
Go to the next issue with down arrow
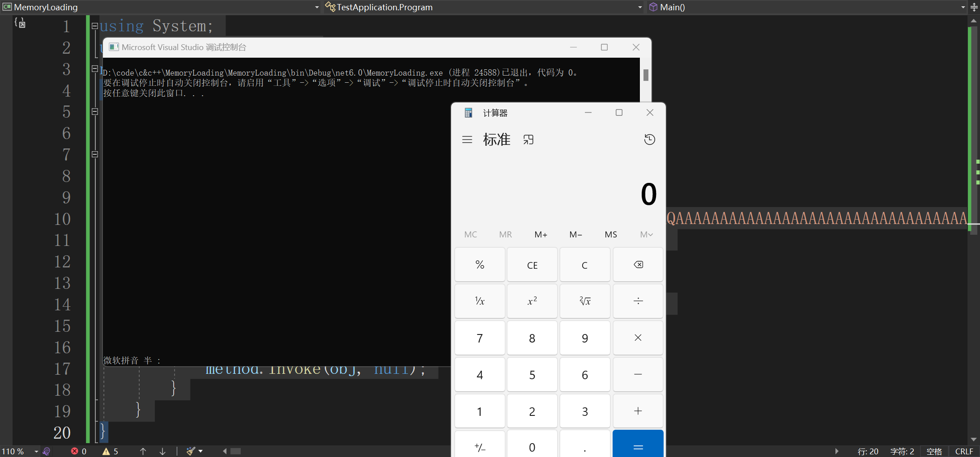pos(162,452)
